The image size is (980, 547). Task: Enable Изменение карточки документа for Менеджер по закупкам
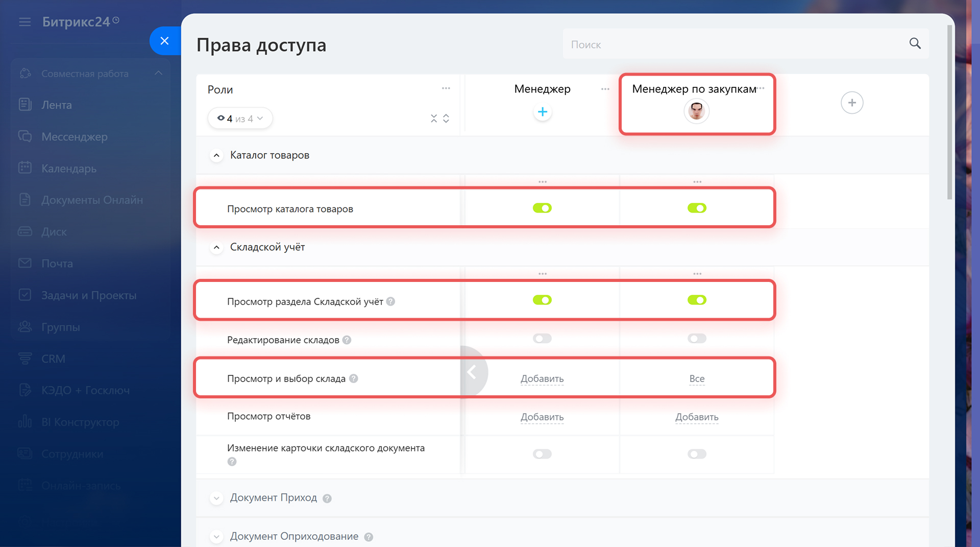coord(697,454)
